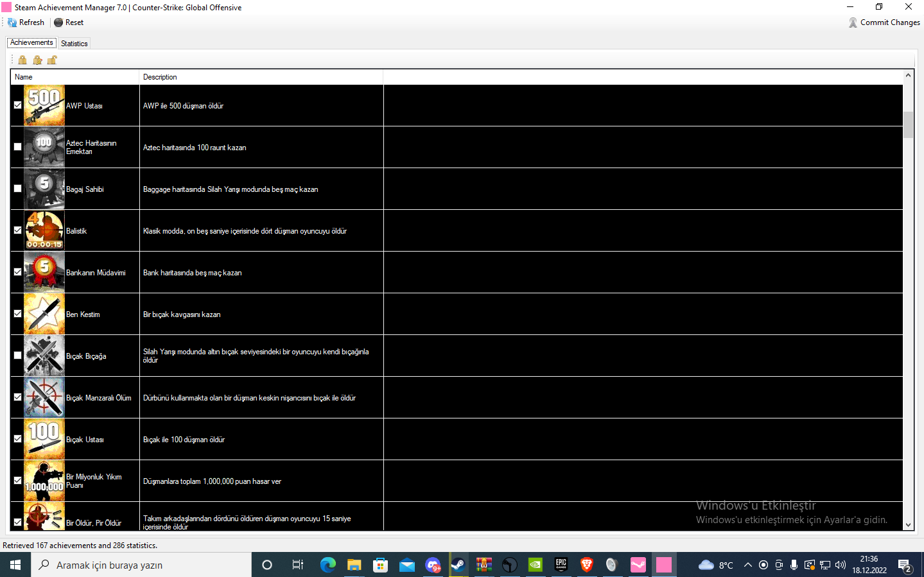Open Discord from the taskbar
This screenshot has height=577, width=924.
[433, 565]
